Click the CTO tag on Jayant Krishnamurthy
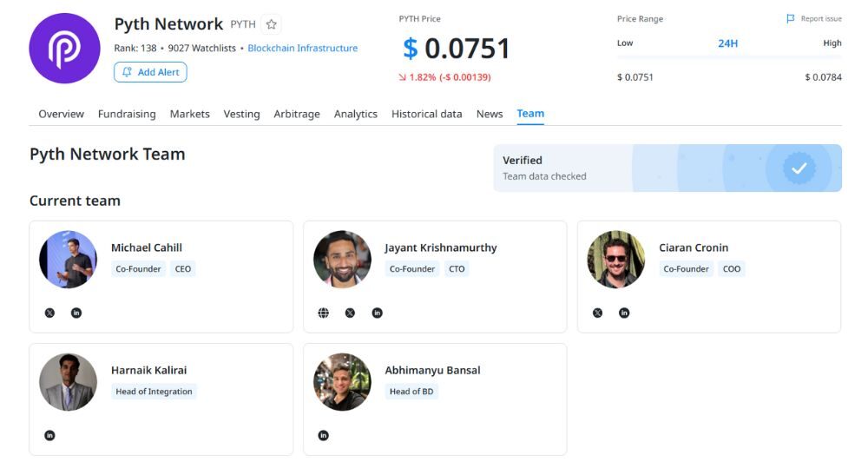The height and width of the screenshot is (475, 868). coord(457,269)
